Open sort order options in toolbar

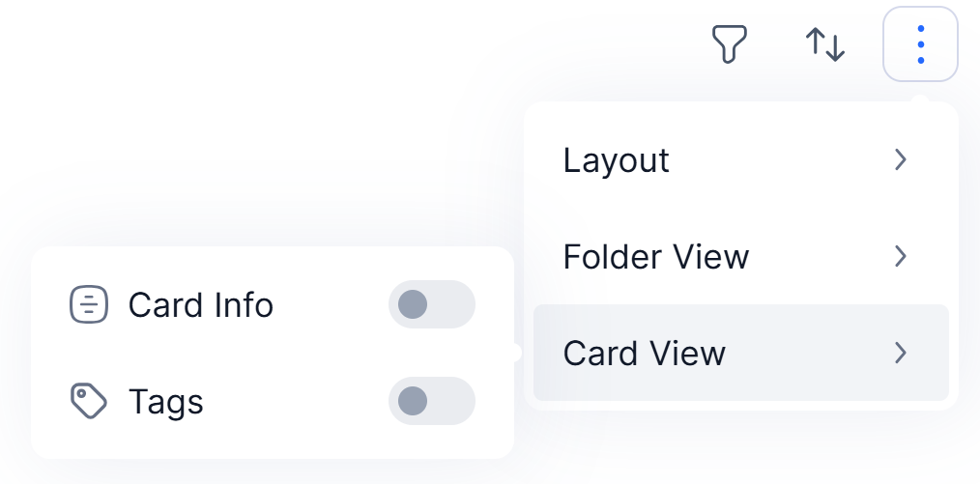825,44
